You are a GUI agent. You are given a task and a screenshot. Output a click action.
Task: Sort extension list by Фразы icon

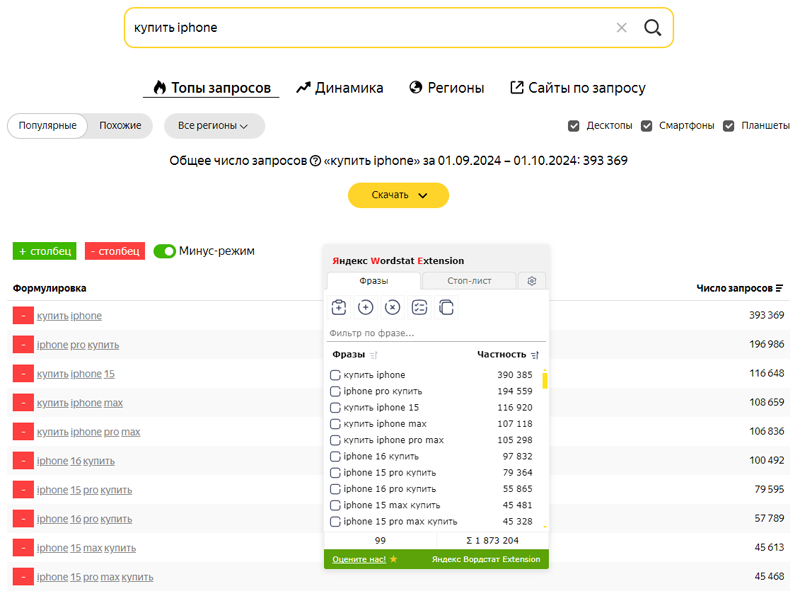pos(373,355)
